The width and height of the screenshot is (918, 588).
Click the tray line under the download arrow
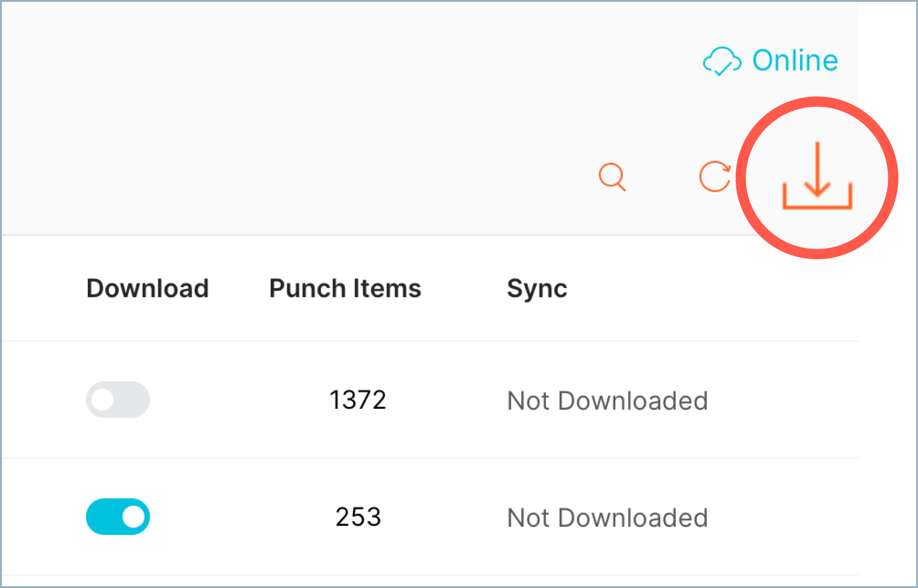(x=817, y=207)
